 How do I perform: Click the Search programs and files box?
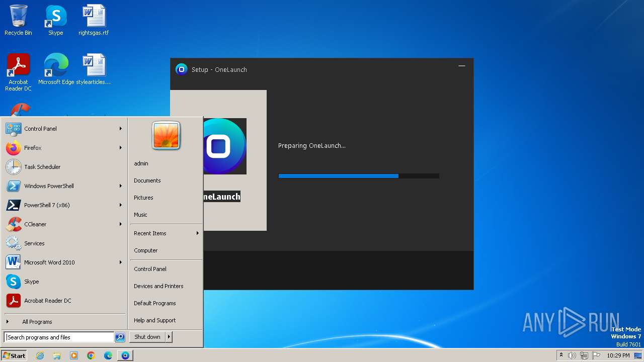point(59,337)
